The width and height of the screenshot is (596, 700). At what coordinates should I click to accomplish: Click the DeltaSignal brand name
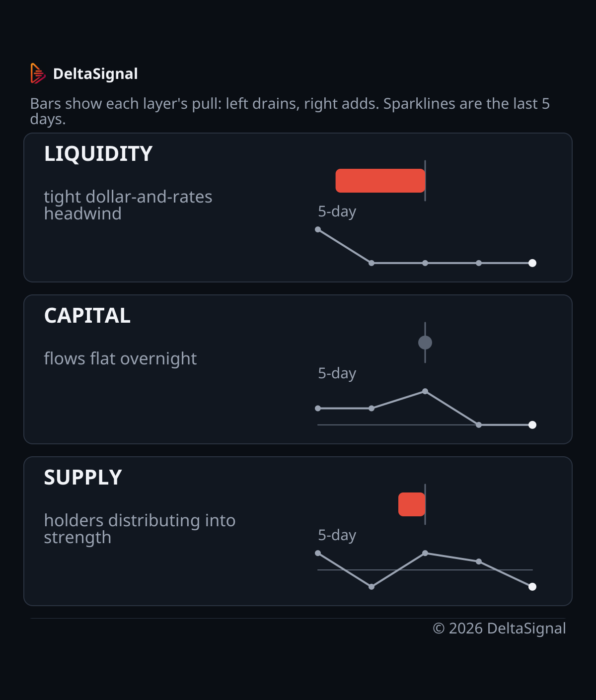click(95, 73)
